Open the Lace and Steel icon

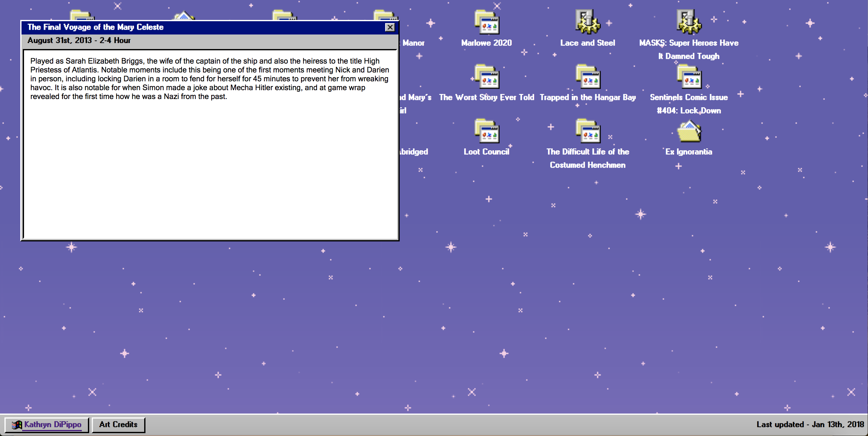[587, 22]
